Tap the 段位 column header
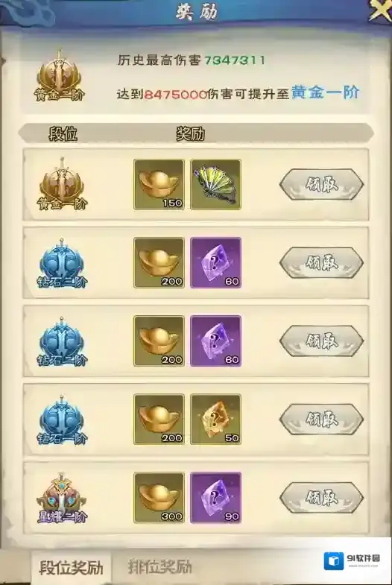The height and width of the screenshot is (585, 392). pyautogui.click(x=63, y=133)
